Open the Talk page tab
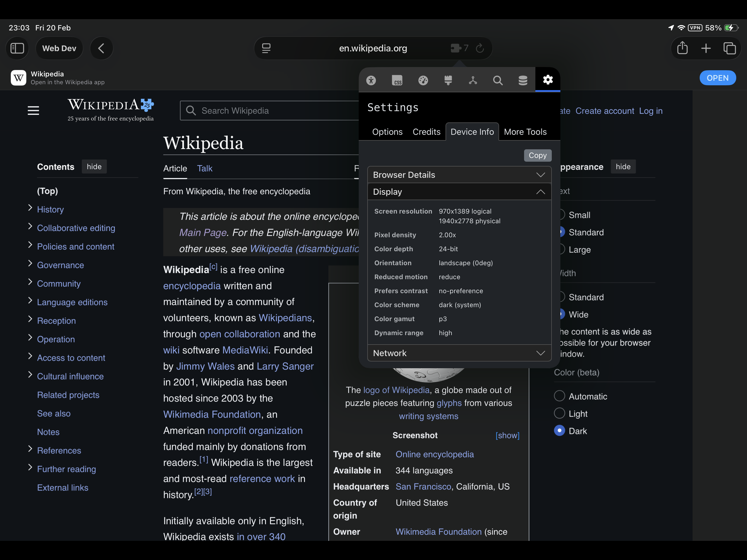The width and height of the screenshot is (747, 560). [x=204, y=168]
